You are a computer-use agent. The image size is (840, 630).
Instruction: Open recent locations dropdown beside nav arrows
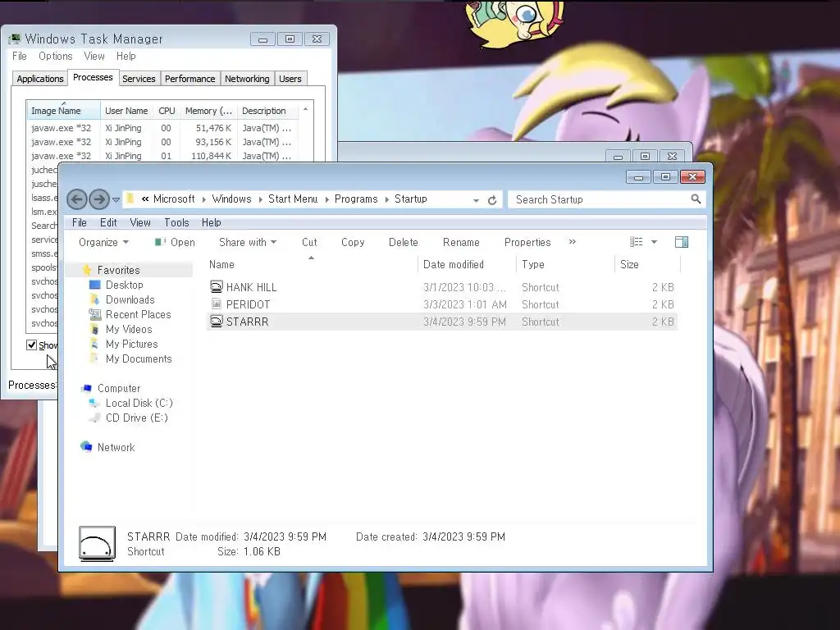(x=116, y=200)
